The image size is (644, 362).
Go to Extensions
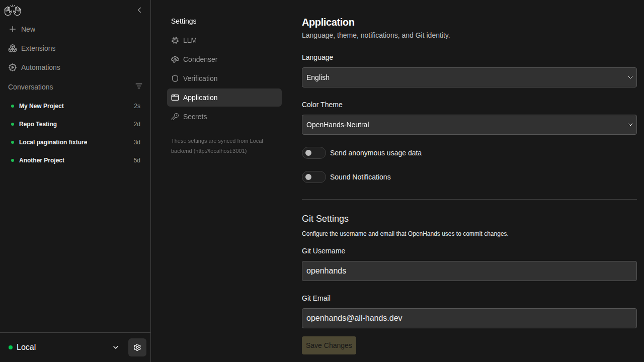[75, 48]
